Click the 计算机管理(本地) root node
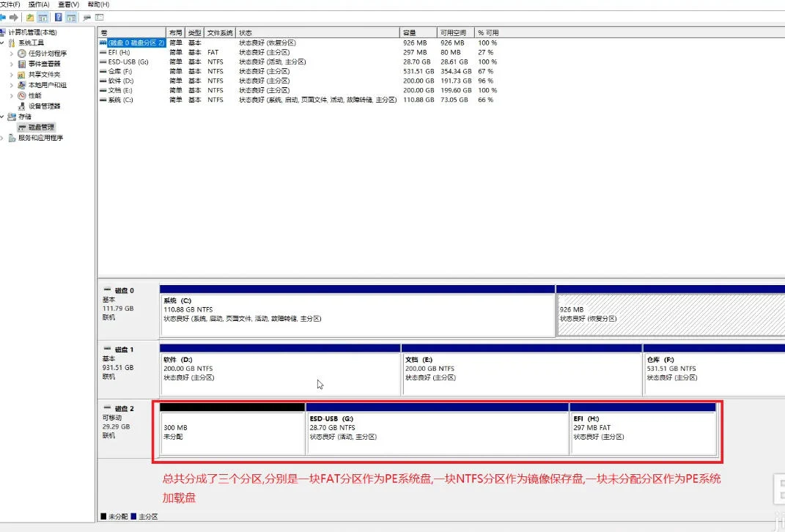 click(32, 32)
